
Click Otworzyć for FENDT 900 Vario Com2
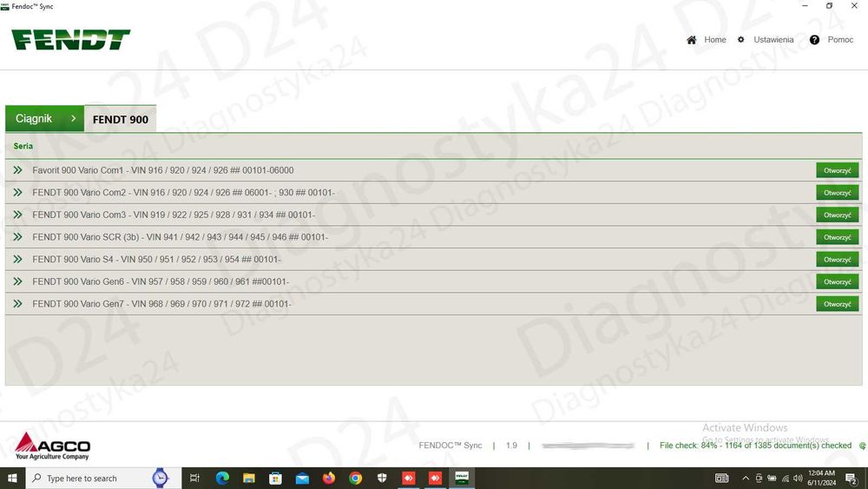pos(837,193)
